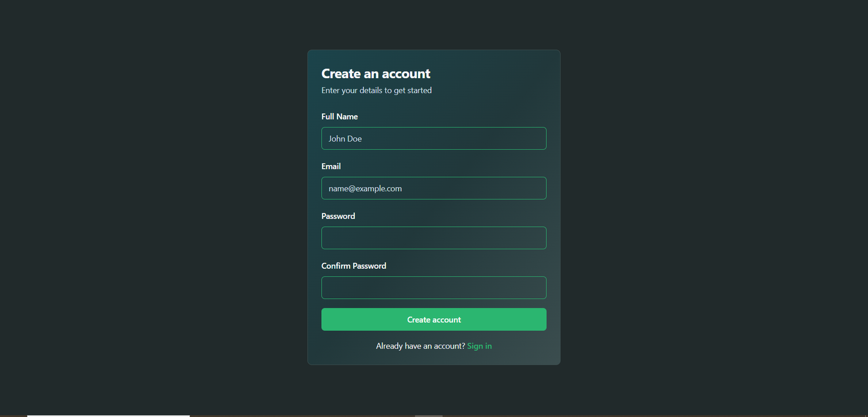Click the Create an account heading
Screen dimensions: 868x417
375,74
